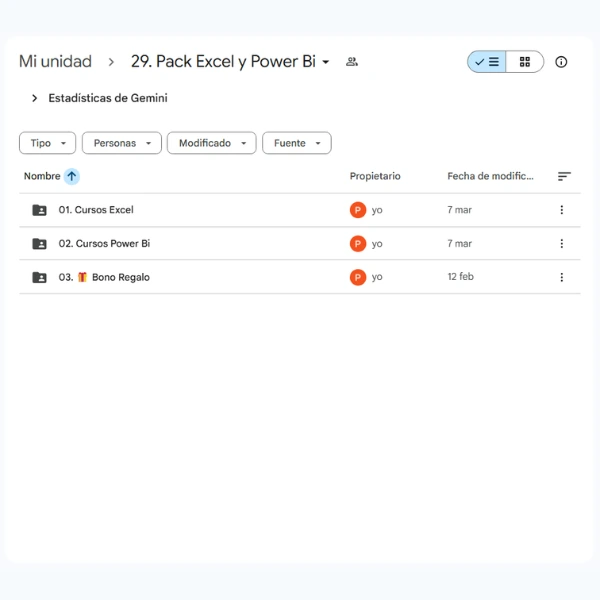Open the Modificado filter dropdown
This screenshot has width=600, height=600.
pos(212,143)
